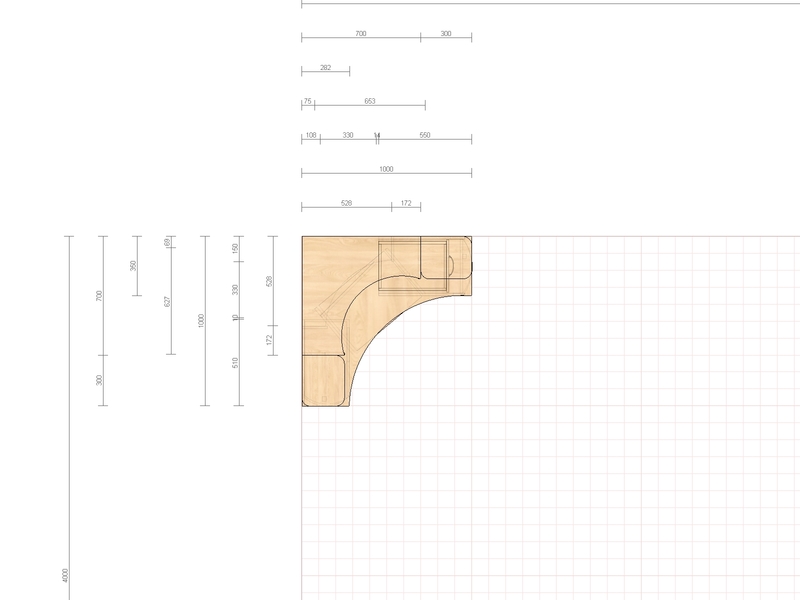Image resolution: width=800 pixels, height=600 pixels.
Task: Pick the horizontal 300 dimension label
Action: click(x=446, y=34)
